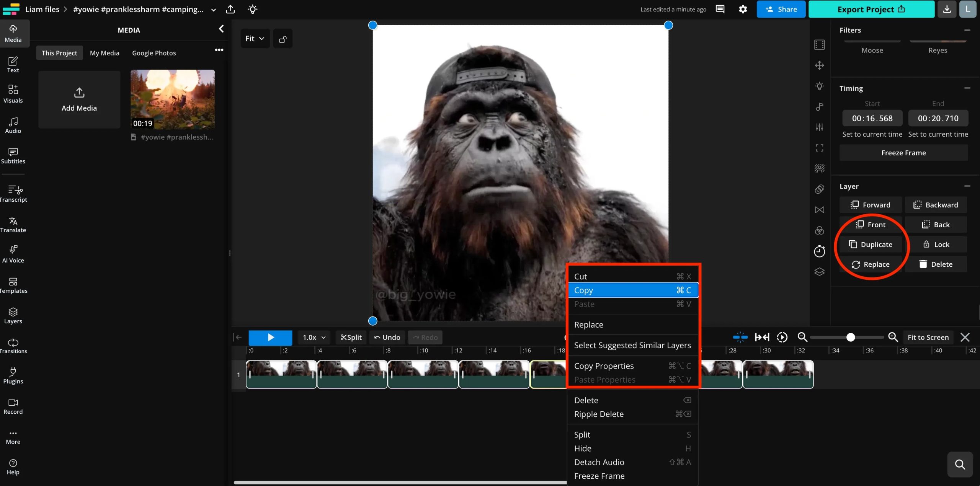Click the magnifier search button at bottom right
This screenshot has width=980, height=486.
click(960, 464)
